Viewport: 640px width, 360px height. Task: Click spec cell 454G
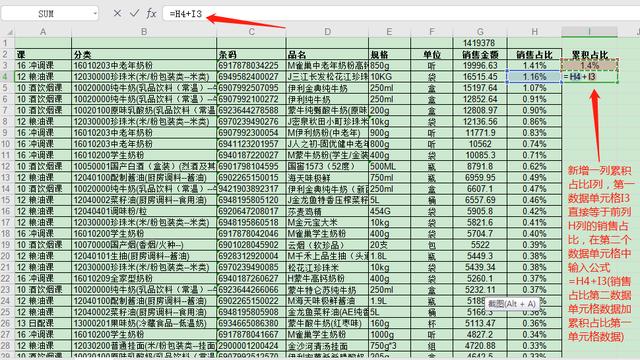coord(389,211)
